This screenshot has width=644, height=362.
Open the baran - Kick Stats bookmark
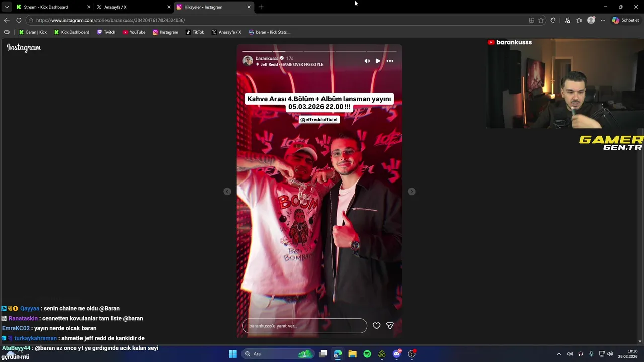(270, 32)
